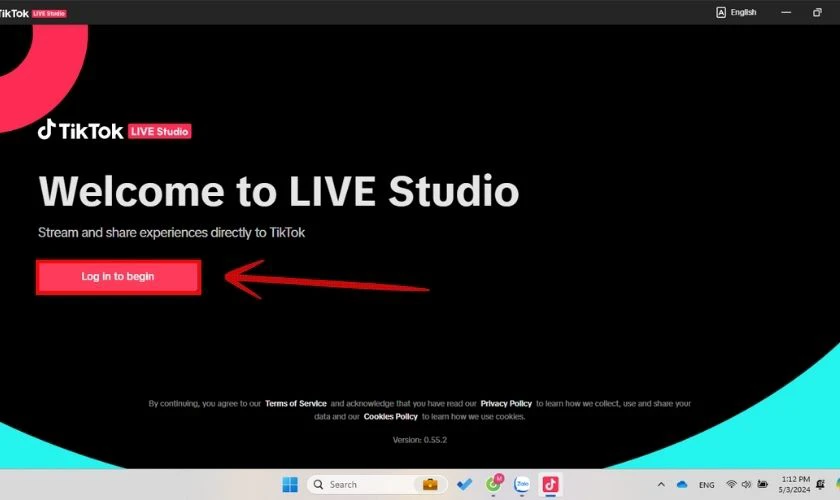Click the Welcome to LIVE Studio heading
This screenshot has width=840, height=500.
[279, 191]
